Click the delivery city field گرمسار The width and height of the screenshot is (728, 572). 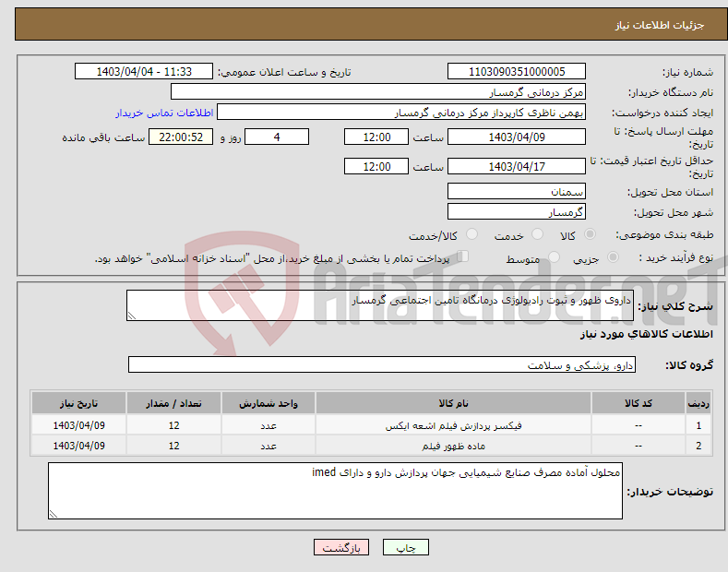click(517, 211)
